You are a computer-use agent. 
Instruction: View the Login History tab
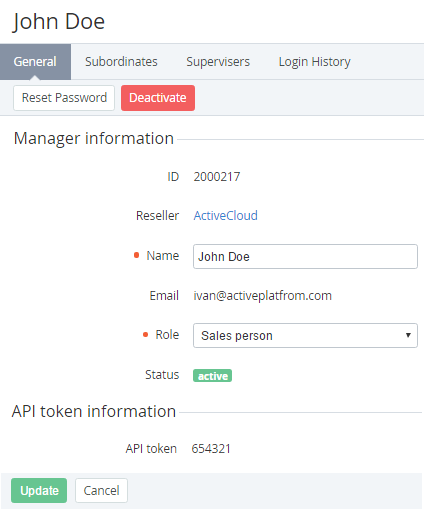click(315, 62)
